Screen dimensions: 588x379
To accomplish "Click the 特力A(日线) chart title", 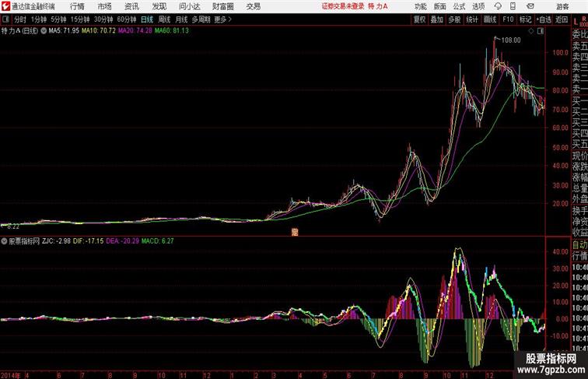I will tap(19, 31).
